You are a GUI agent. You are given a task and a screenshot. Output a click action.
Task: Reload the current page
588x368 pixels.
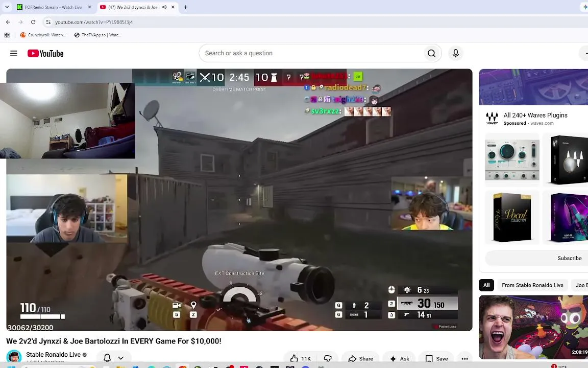point(33,22)
